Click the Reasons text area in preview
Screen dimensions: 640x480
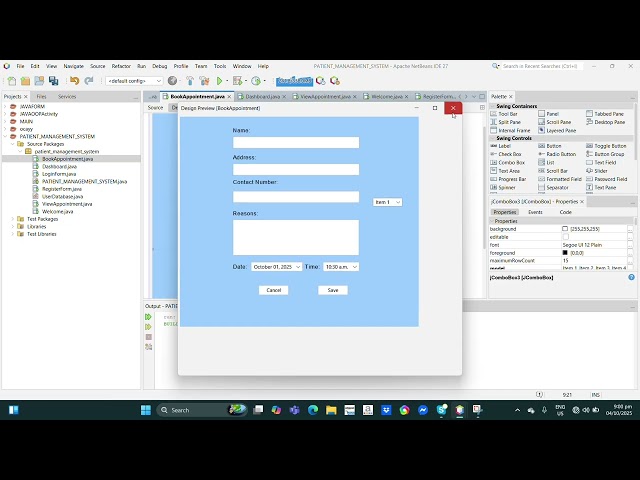pos(296,238)
